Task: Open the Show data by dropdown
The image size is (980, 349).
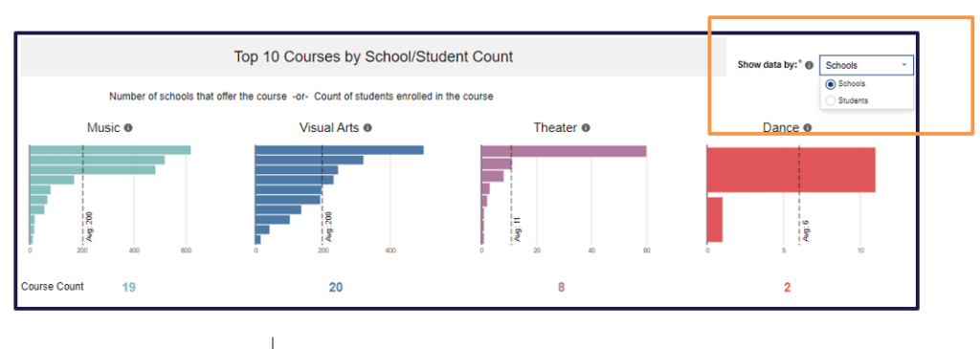Action: [x=866, y=65]
